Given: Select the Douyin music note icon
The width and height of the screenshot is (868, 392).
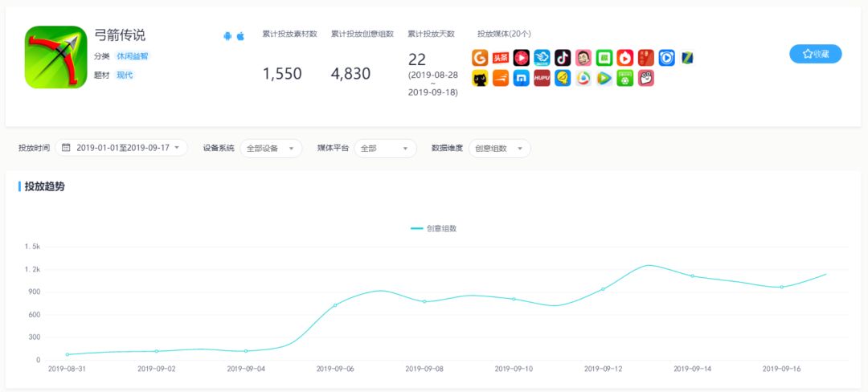Looking at the screenshot, I should coord(563,58).
